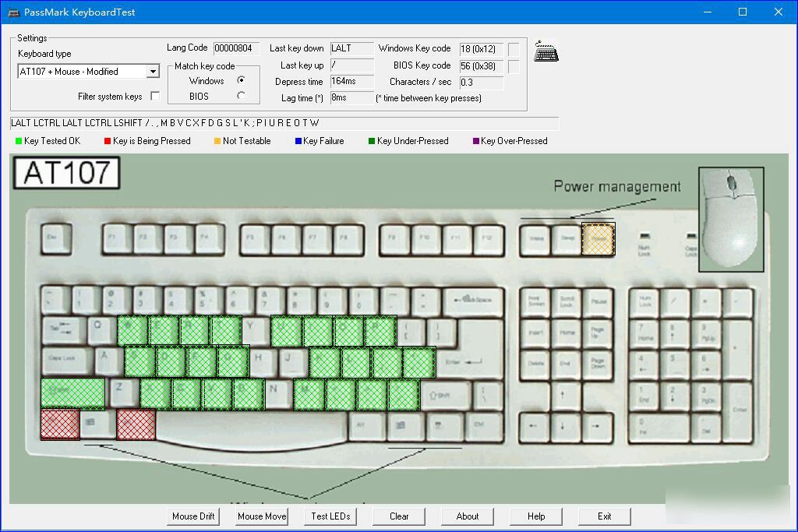Tick the checkbox beside Windows Key code

click(x=514, y=49)
